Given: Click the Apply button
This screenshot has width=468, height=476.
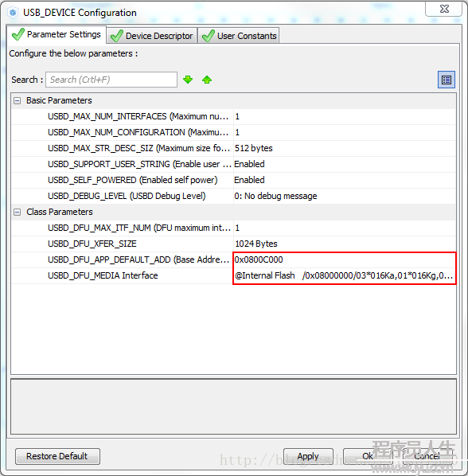Looking at the screenshot, I should click(308, 456).
